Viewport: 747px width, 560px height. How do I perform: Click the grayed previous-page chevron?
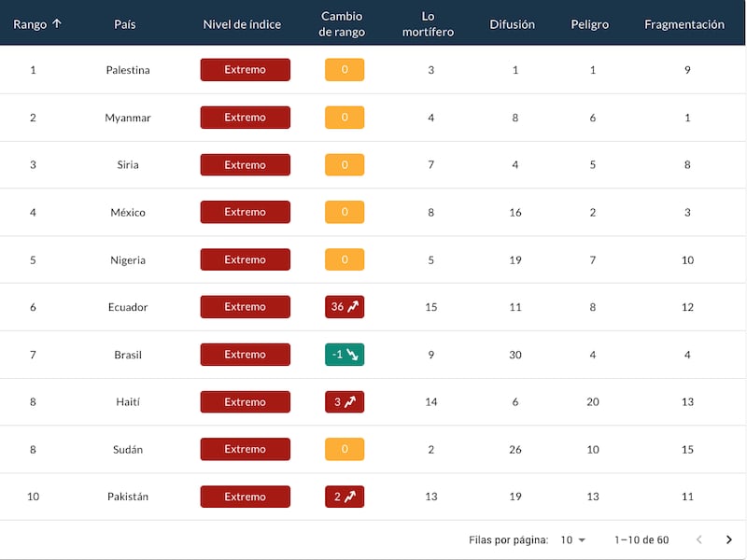pos(699,539)
